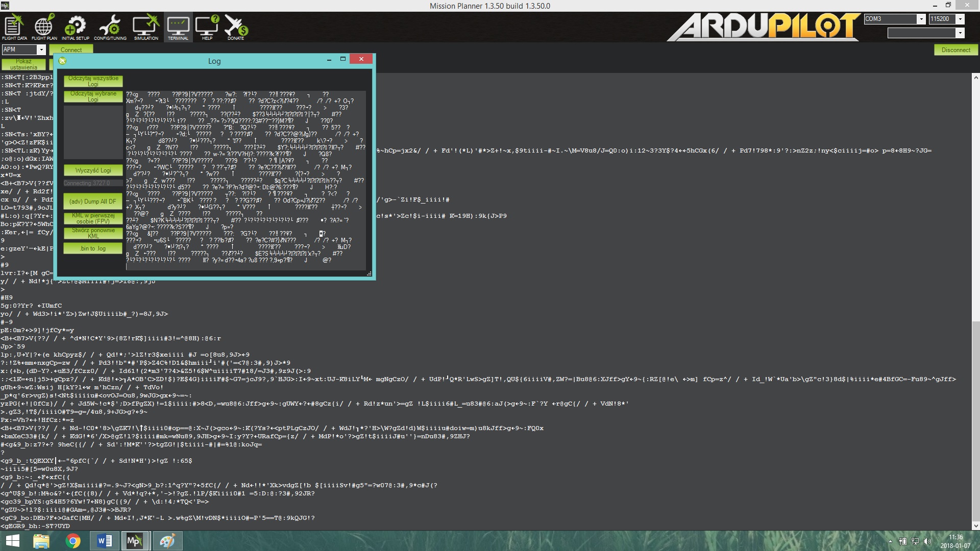Click 'Odczytaj wszystkie Logi' button
980x551 pixels.
tap(93, 81)
